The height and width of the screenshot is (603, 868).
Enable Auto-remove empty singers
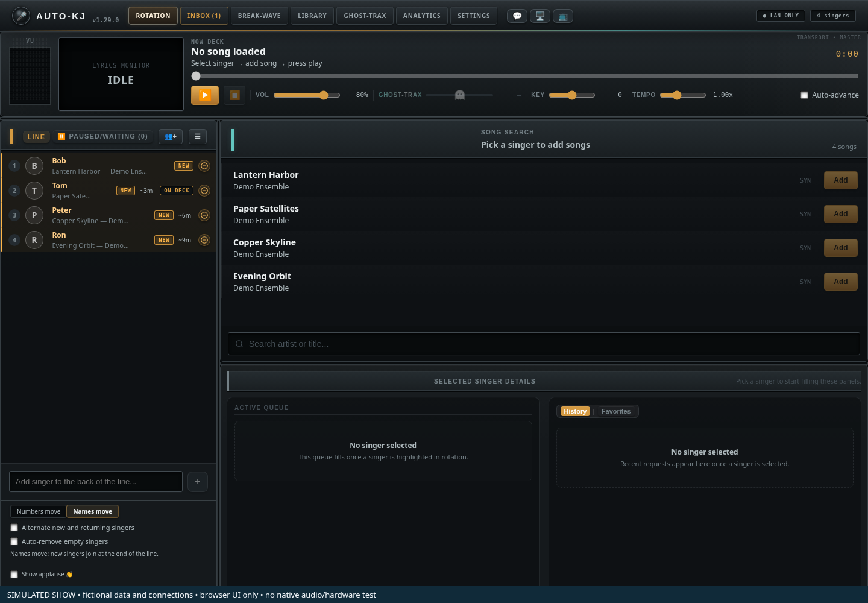tap(14, 541)
